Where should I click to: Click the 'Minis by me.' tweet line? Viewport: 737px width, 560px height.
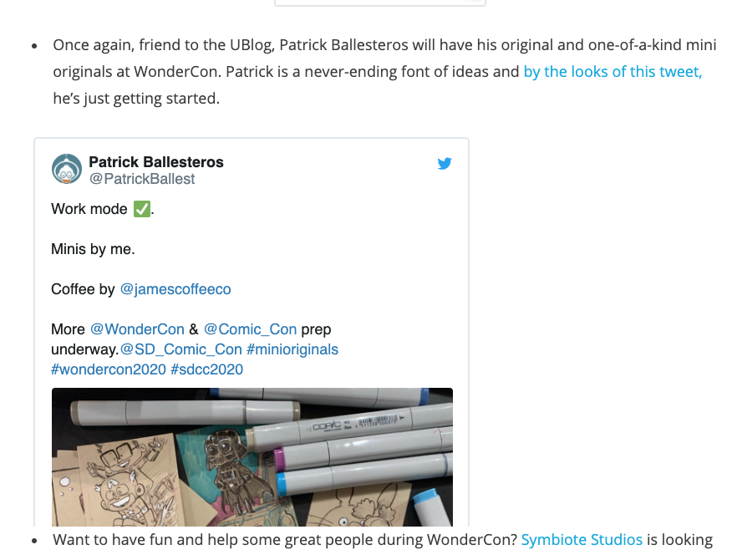click(93, 249)
